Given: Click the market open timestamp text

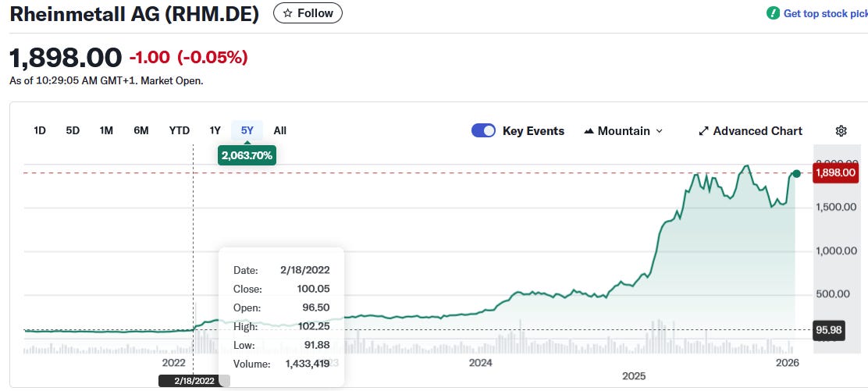Looking at the screenshot, I should coord(106,81).
